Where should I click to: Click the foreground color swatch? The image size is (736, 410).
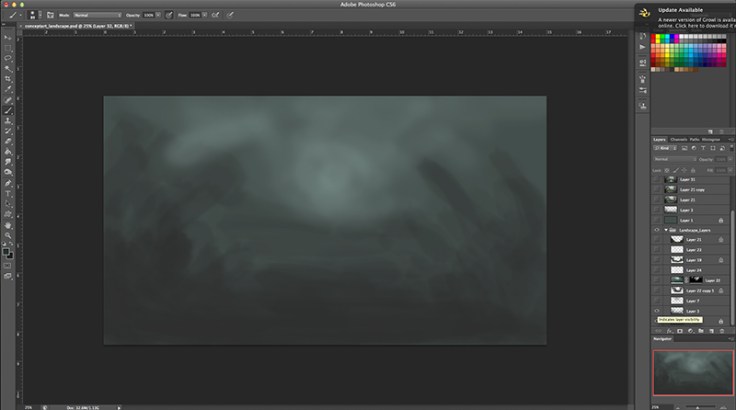6,252
